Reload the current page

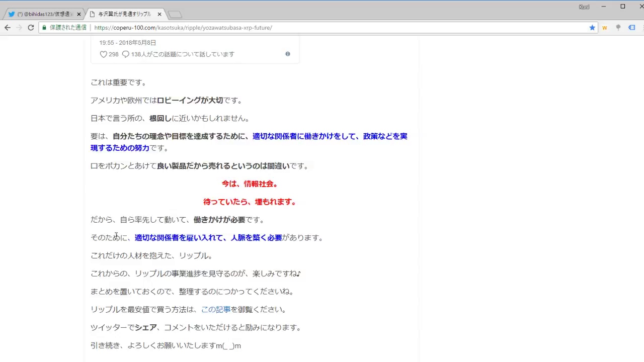click(31, 28)
